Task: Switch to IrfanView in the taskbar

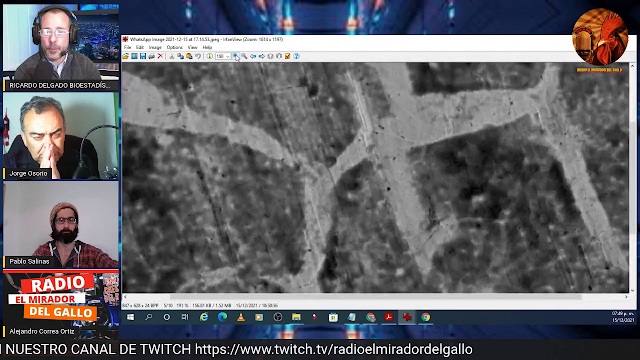Action: pos(407,317)
